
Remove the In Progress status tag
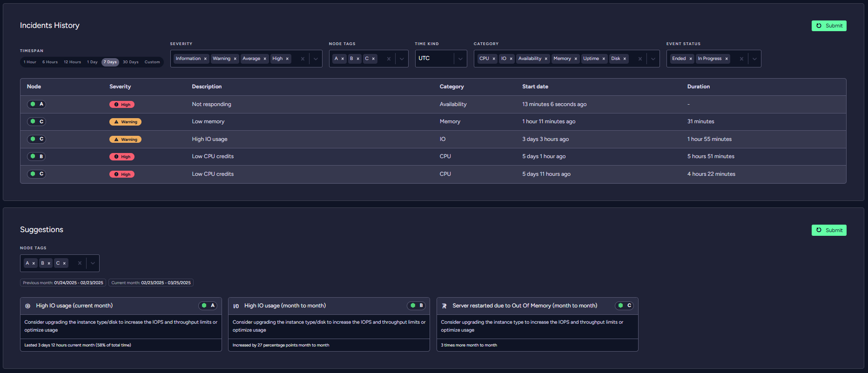[727, 59]
